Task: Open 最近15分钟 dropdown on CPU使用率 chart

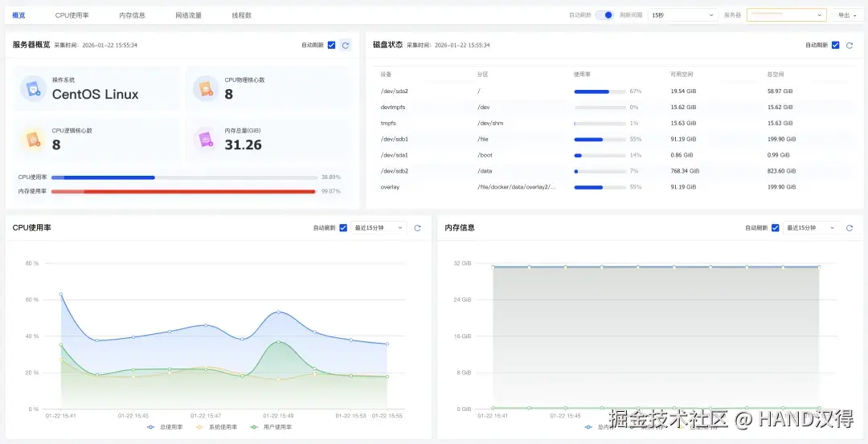Action: click(x=379, y=228)
